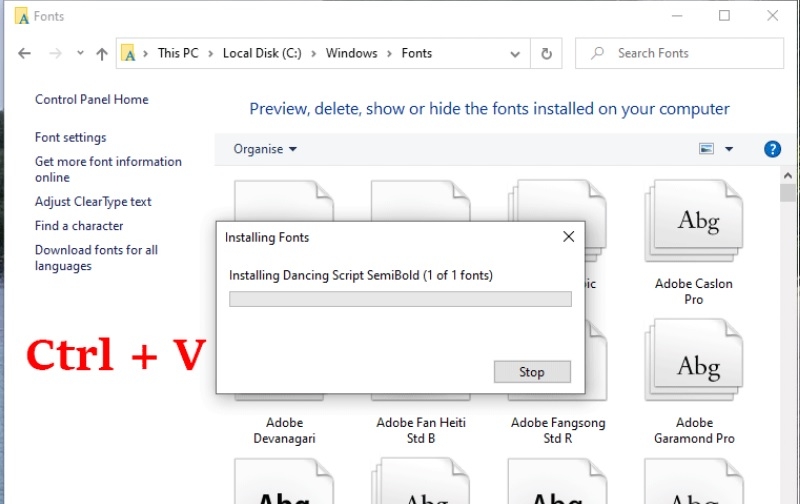Select Adobe Caslon Pro font

693,242
